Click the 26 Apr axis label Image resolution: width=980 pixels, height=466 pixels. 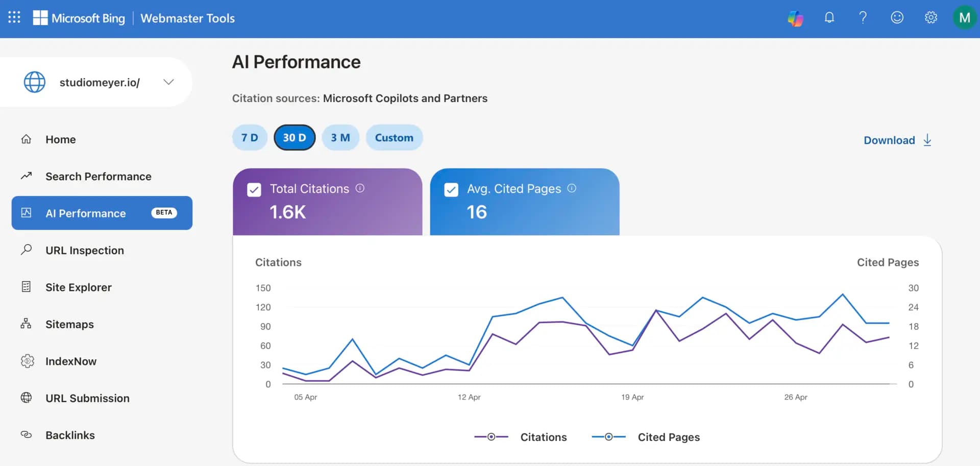(x=796, y=397)
